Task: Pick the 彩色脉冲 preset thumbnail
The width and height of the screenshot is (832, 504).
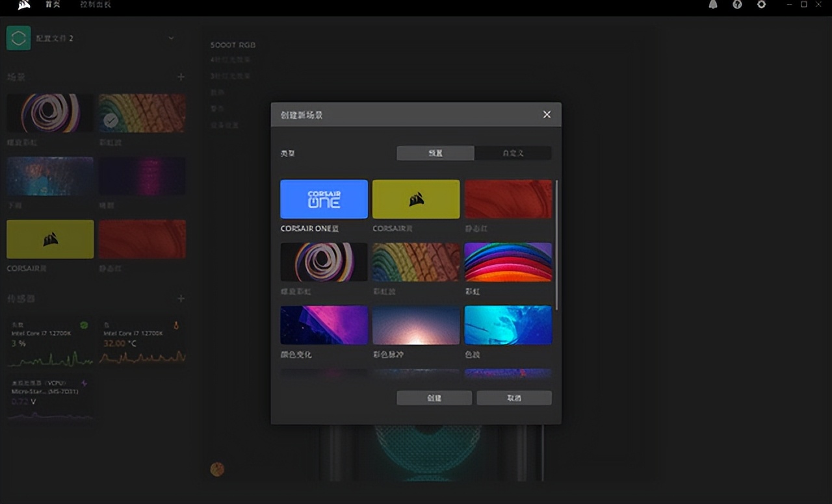Action: tap(416, 325)
